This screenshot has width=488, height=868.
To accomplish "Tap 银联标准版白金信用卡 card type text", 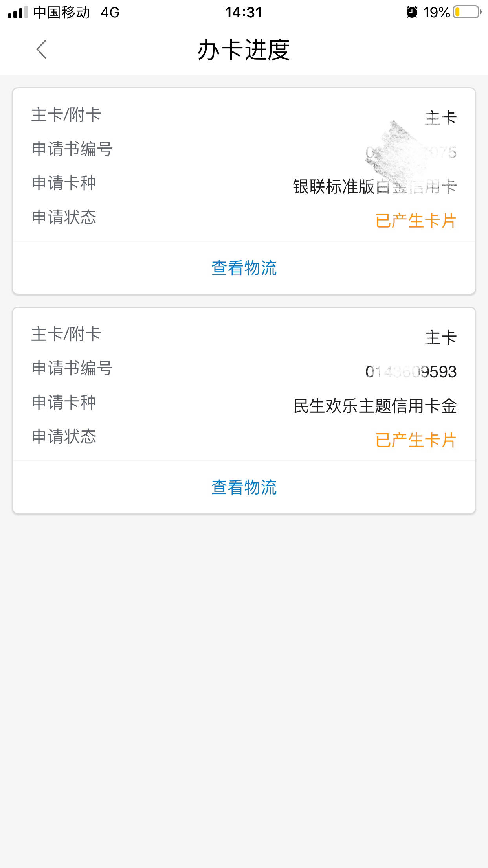I will [375, 187].
